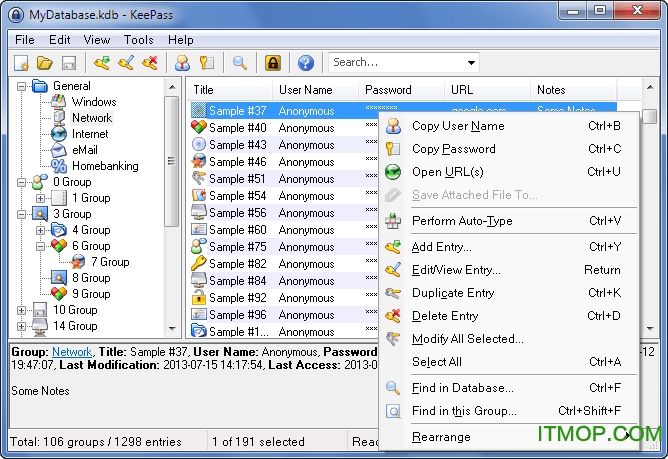
Task: Save database using the floppy disk icon
Action: click(x=69, y=63)
